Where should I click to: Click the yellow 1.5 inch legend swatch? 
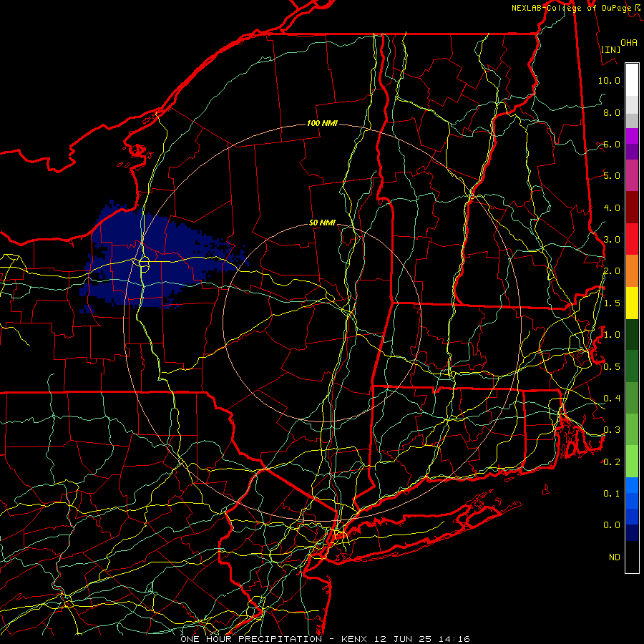tap(632, 303)
